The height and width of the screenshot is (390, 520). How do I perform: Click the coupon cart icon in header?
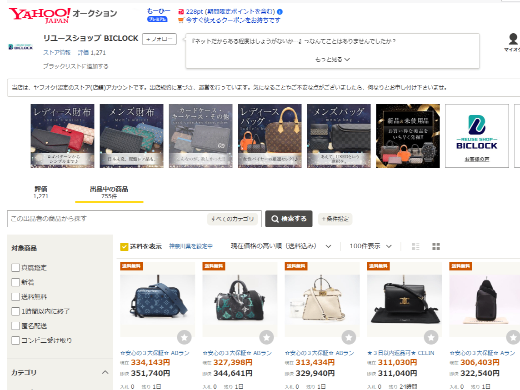click(181, 20)
